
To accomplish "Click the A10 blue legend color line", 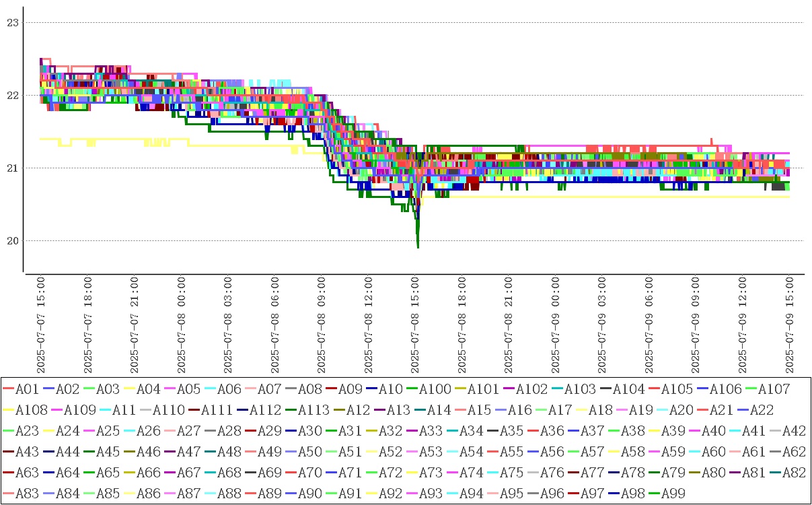I will (372, 389).
